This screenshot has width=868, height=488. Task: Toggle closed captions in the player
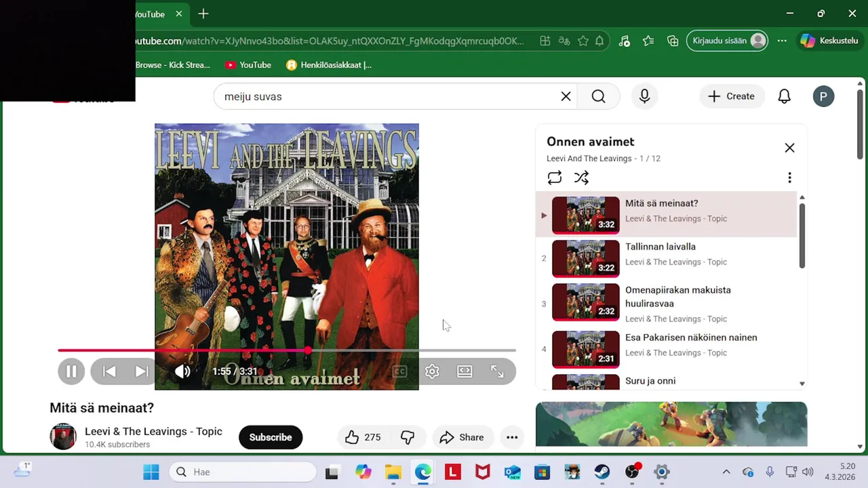(x=399, y=371)
